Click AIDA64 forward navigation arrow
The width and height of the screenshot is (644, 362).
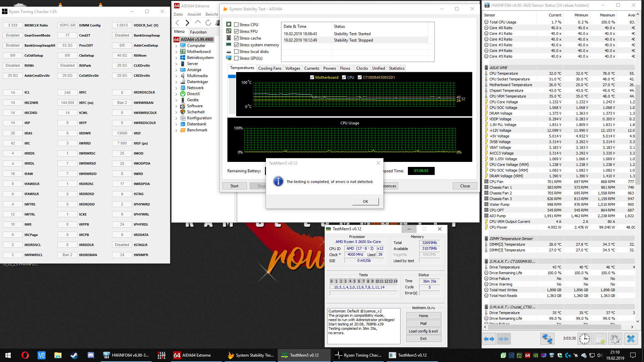click(x=187, y=23)
